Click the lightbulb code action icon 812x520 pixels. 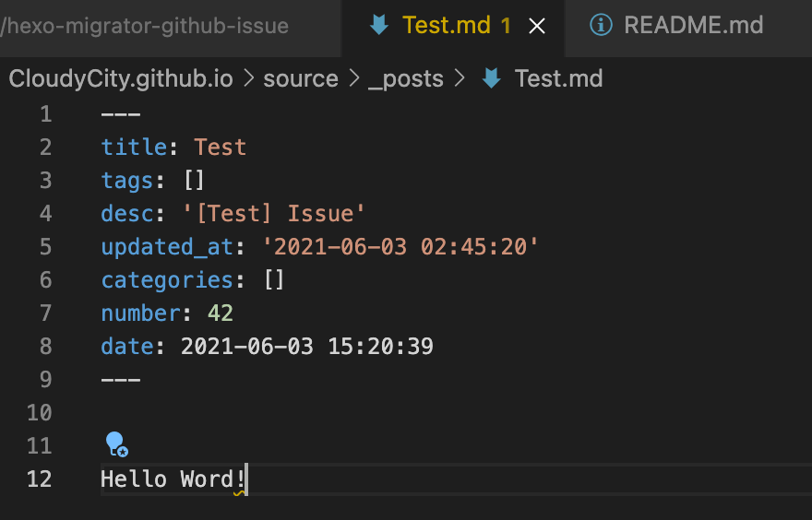click(116, 444)
